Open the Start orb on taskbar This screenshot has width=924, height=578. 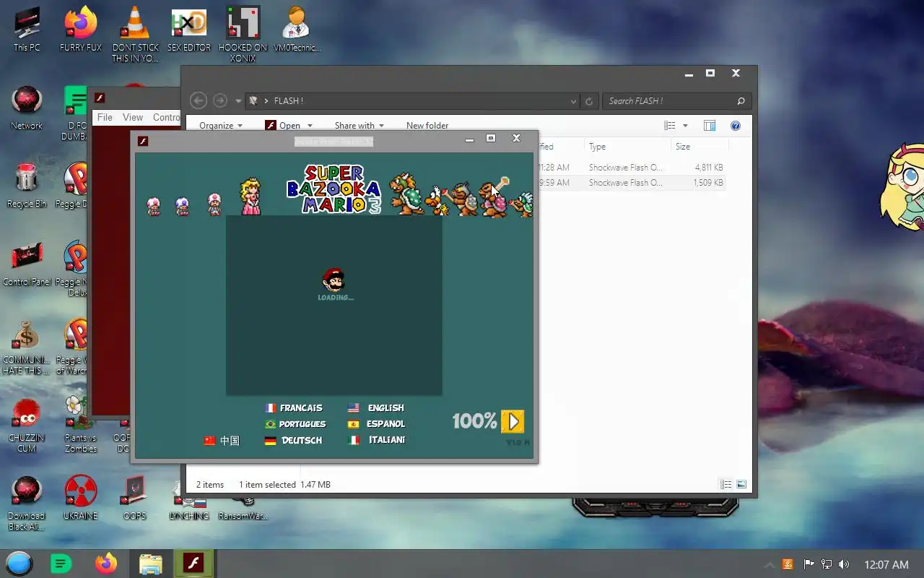[x=19, y=564]
